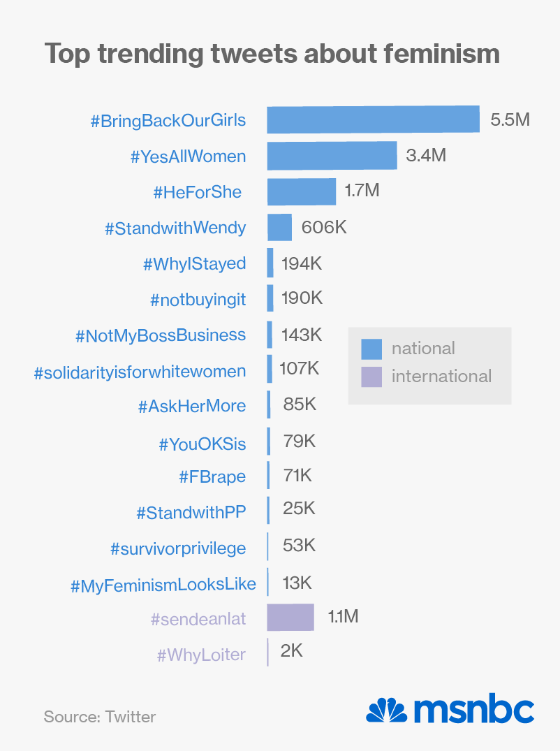Image resolution: width=560 pixels, height=751 pixels.
Task: Select the #HeForShe hashtag label
Action: click(x=197, y=192)
